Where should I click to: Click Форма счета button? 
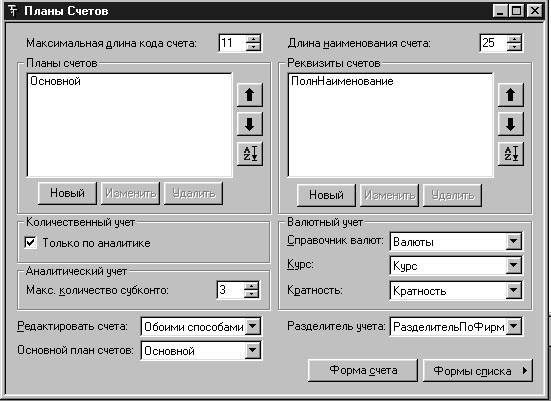(x=363, y=370)
